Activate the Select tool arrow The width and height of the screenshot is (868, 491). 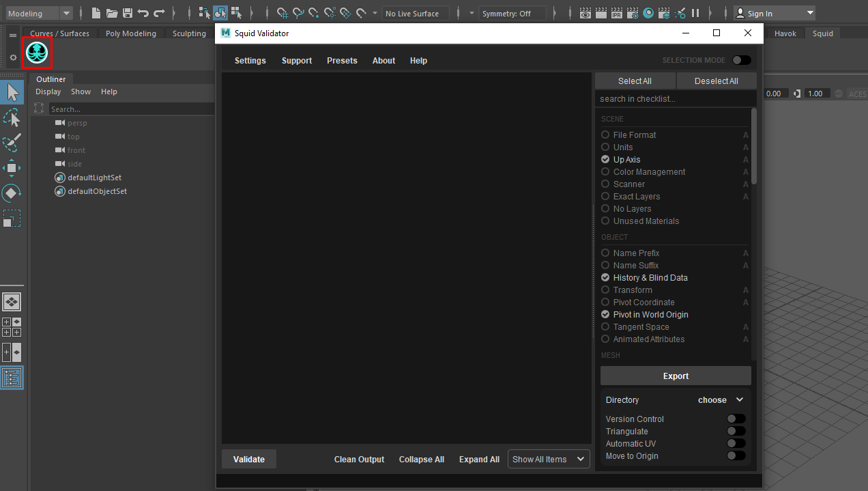pos(12,93)
